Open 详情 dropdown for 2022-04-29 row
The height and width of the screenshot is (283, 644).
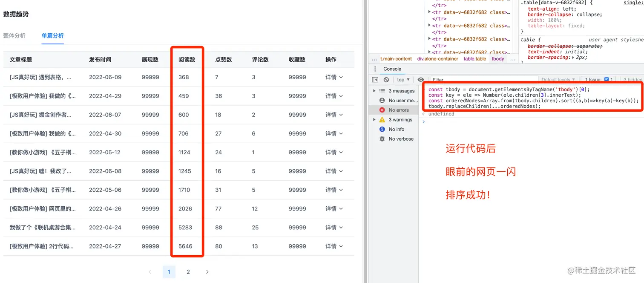pos(334,96)
